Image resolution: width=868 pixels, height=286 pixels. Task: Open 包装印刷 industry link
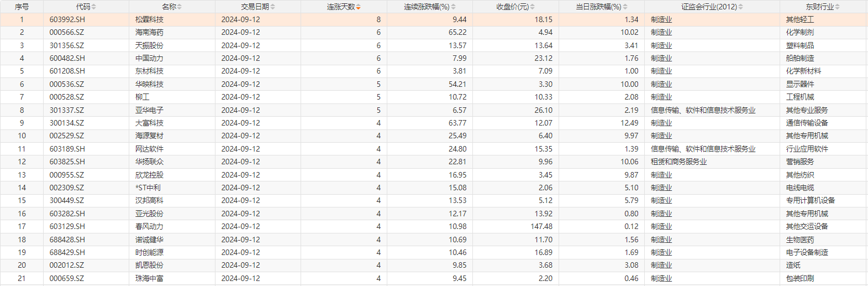click(800, 278)
